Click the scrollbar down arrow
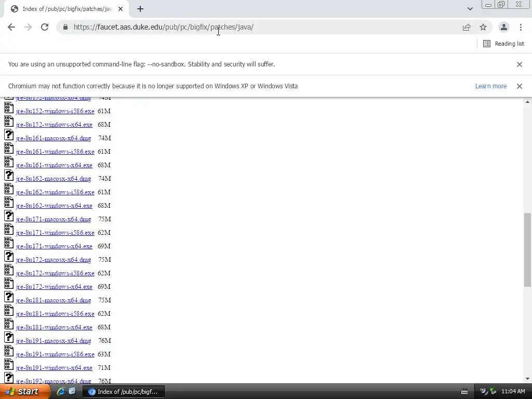 (527, 379)
